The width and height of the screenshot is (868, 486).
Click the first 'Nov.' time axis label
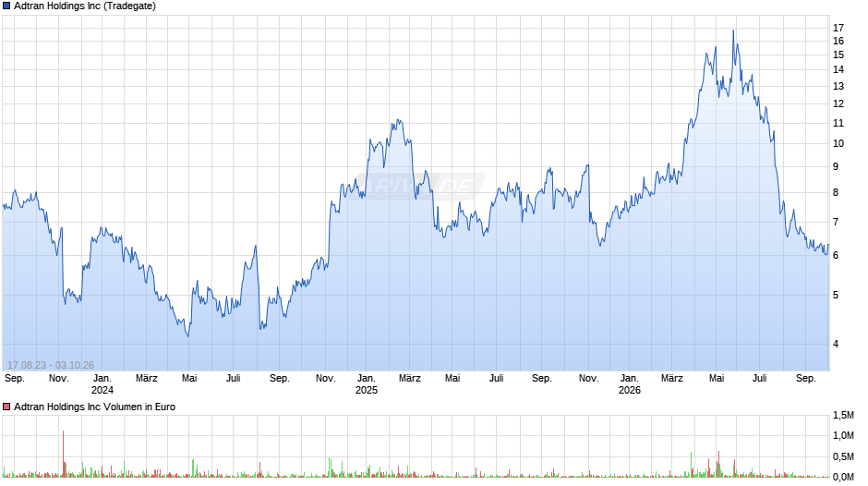(59, 379)
